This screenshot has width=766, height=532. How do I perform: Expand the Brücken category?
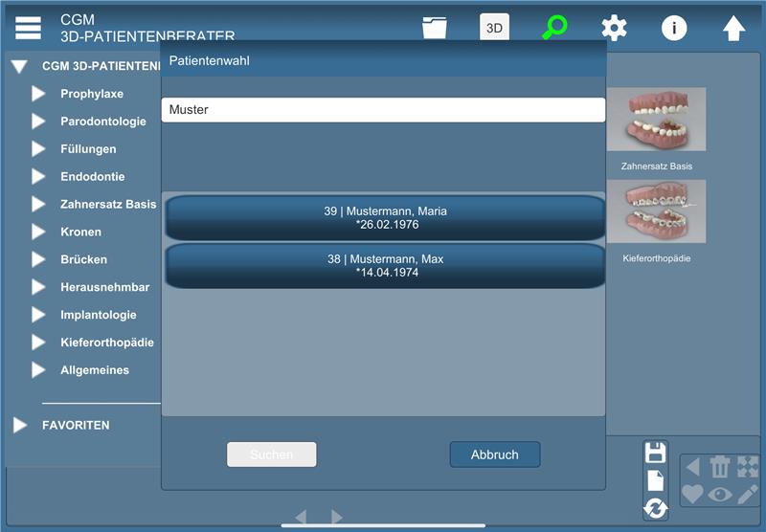point(38,259)
